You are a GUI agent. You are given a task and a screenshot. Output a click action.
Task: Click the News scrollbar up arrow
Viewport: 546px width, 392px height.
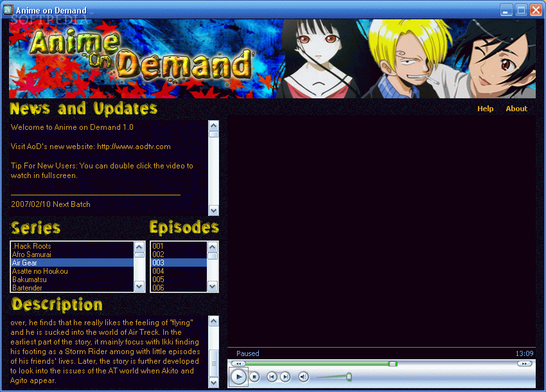[213, 125]
